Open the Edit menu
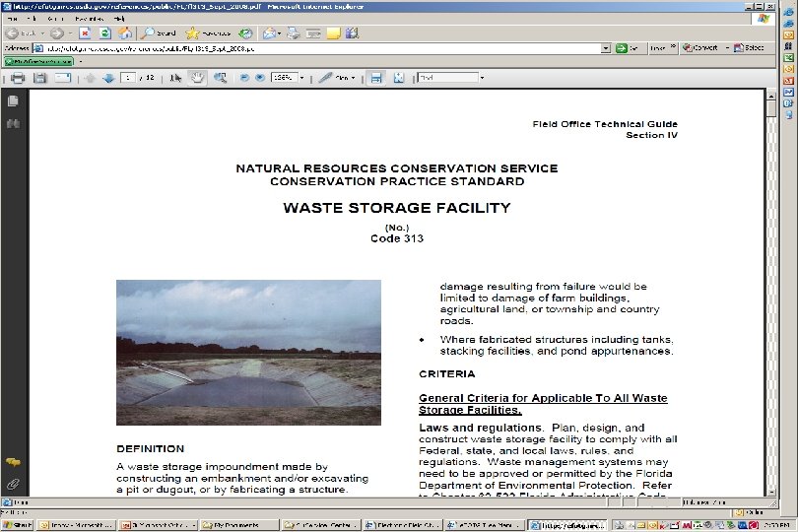 (32, 19)
